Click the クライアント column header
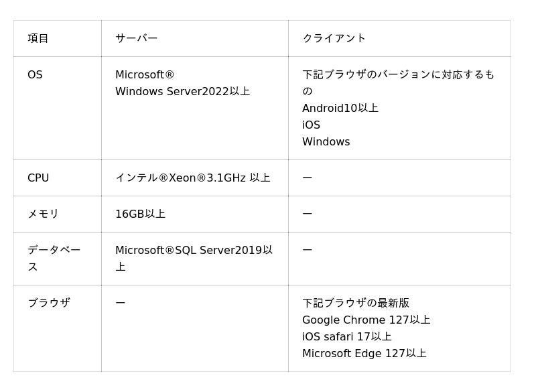Image resolution: width=536 pixels, height=392 pixels. (x=334, y=38)
